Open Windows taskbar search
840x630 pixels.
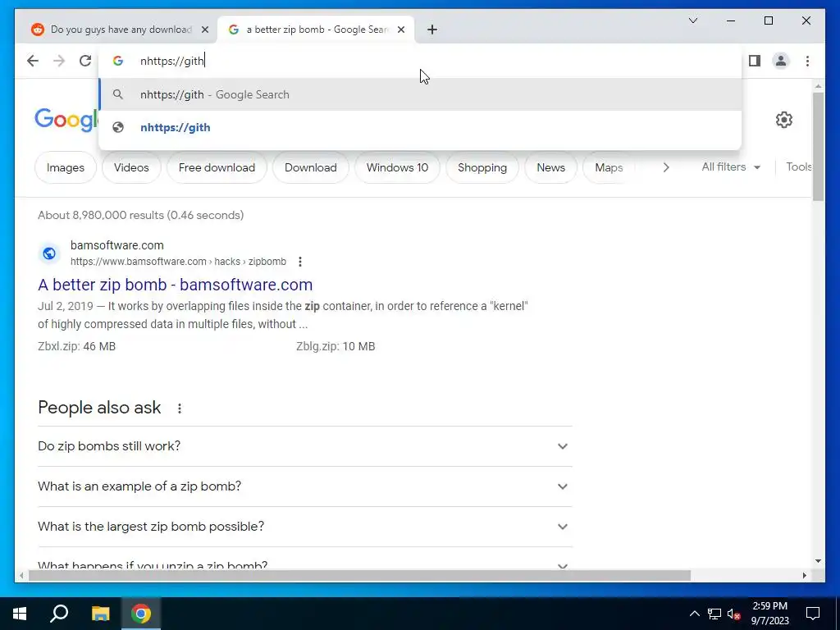pos(59,614)
